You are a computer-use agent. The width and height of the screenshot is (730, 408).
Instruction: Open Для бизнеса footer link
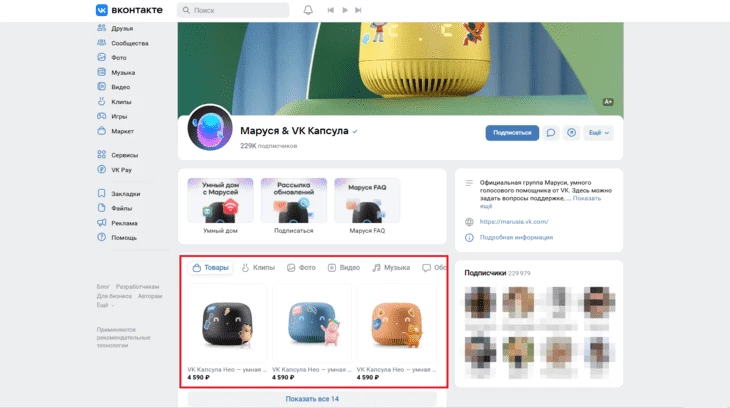[x=114, y=296]
